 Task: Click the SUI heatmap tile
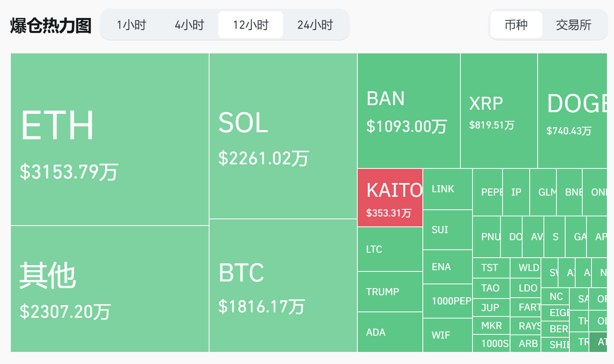[447, 229]
